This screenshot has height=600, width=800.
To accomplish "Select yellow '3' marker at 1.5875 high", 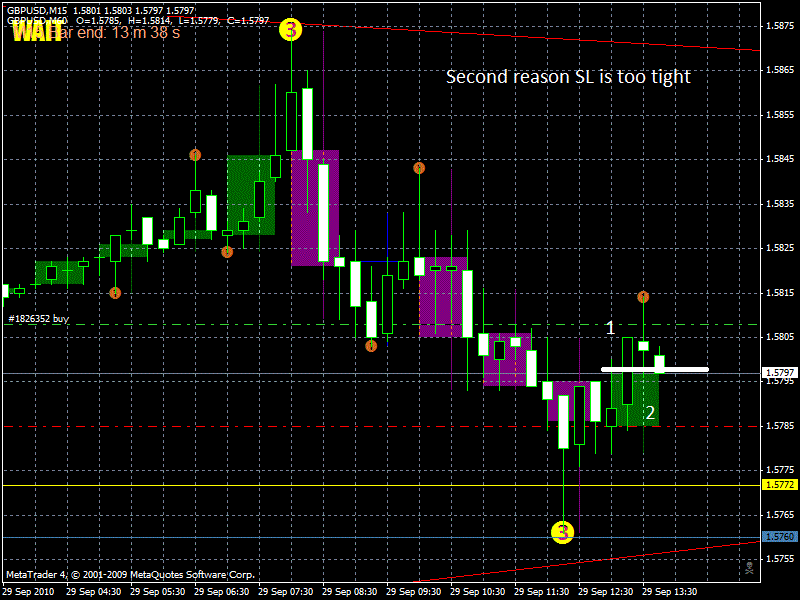I will click(x=291, y=30).
